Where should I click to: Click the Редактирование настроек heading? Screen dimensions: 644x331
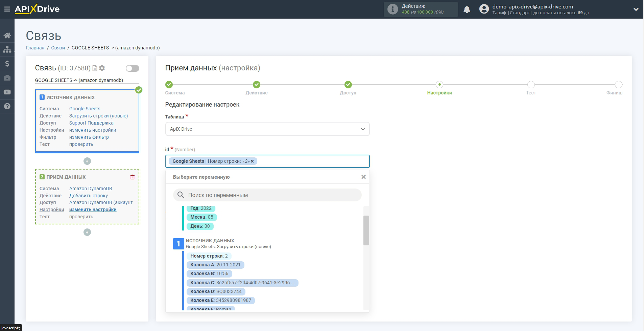tap(202, 105)
